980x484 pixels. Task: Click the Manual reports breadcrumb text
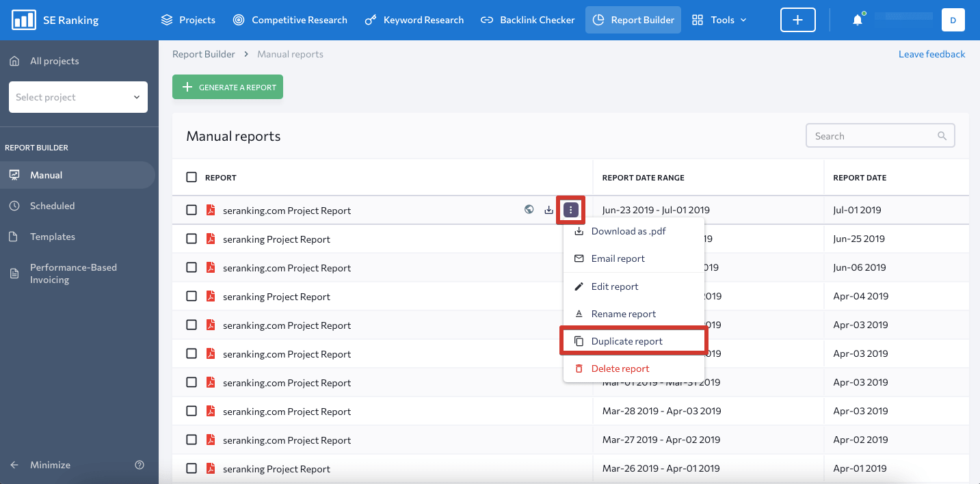[x=290, y=54]
